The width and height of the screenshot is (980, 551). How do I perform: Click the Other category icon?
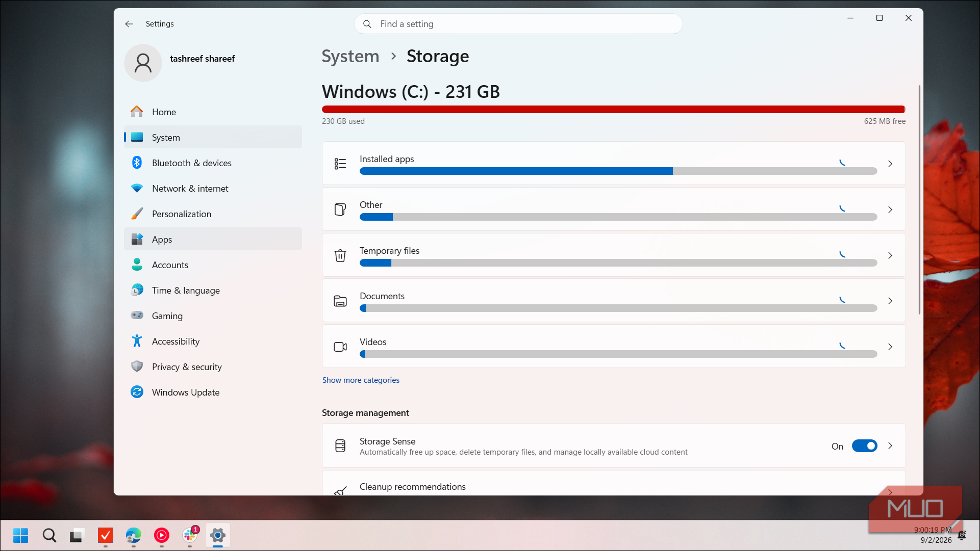click(x=340, y=209)
